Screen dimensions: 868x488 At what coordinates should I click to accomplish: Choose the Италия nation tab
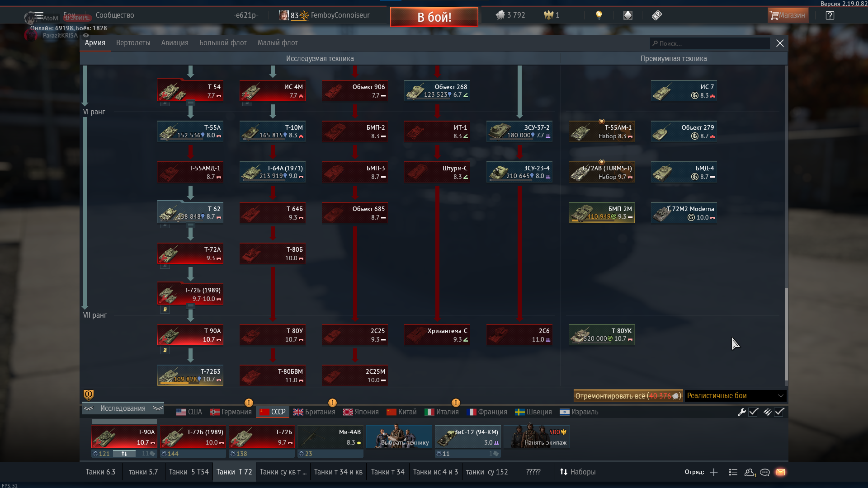click(442, 412)
